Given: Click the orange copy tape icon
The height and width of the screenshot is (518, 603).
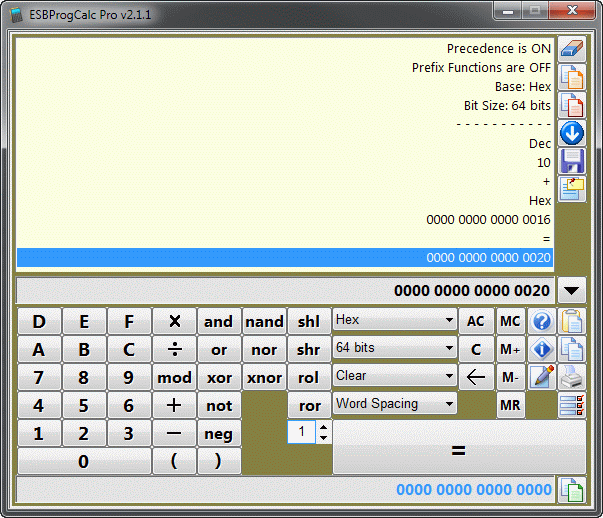Looking at the screenshot, I should [x=572, y=77].
